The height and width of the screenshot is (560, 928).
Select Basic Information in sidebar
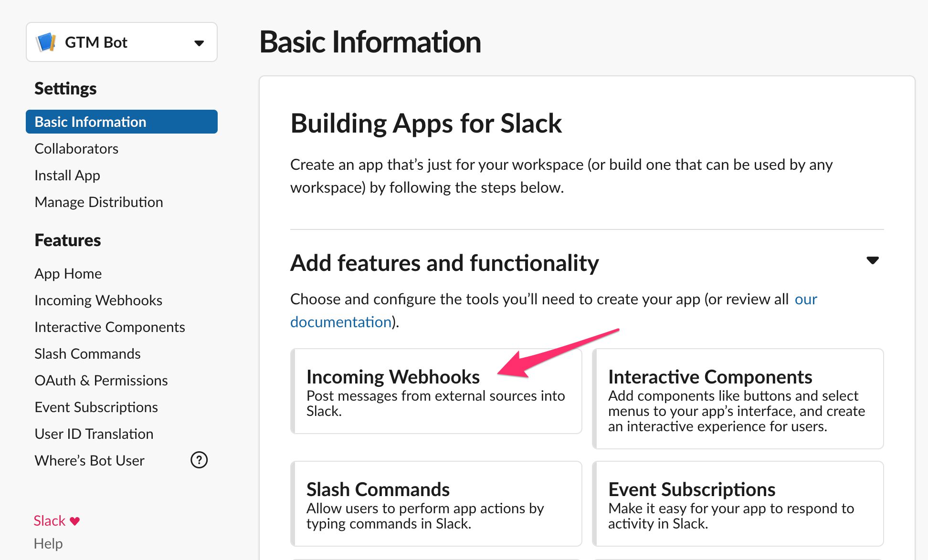122,122
